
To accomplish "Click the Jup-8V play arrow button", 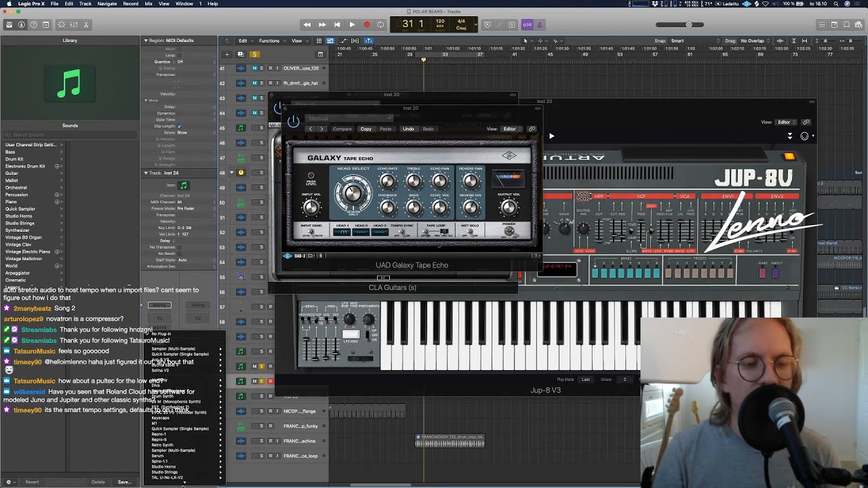I will click(551, 136).
